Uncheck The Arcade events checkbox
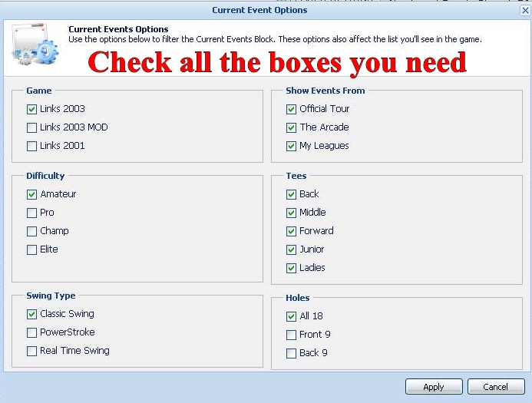Image resolution: width=532 pixels, height=403 pixels. click(291, 127)
